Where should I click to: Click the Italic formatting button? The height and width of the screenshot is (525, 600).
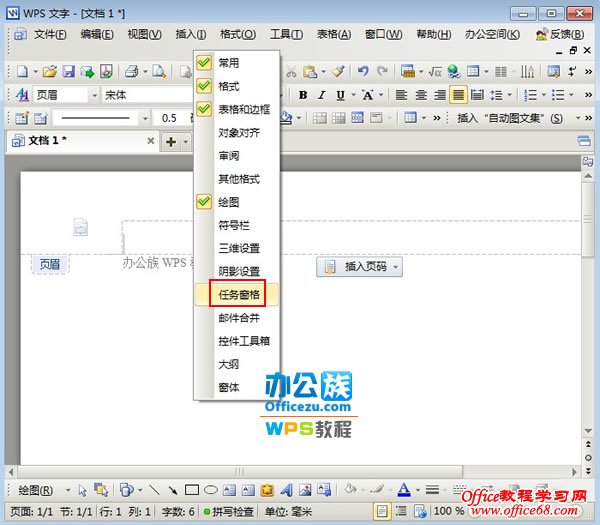(x=320, y=95)
